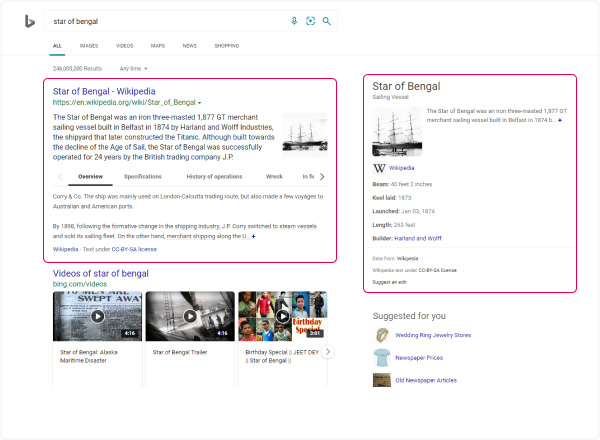Click the Sailing Vessel subtitle text
This screenshot has width=600, height=440.
390,97
